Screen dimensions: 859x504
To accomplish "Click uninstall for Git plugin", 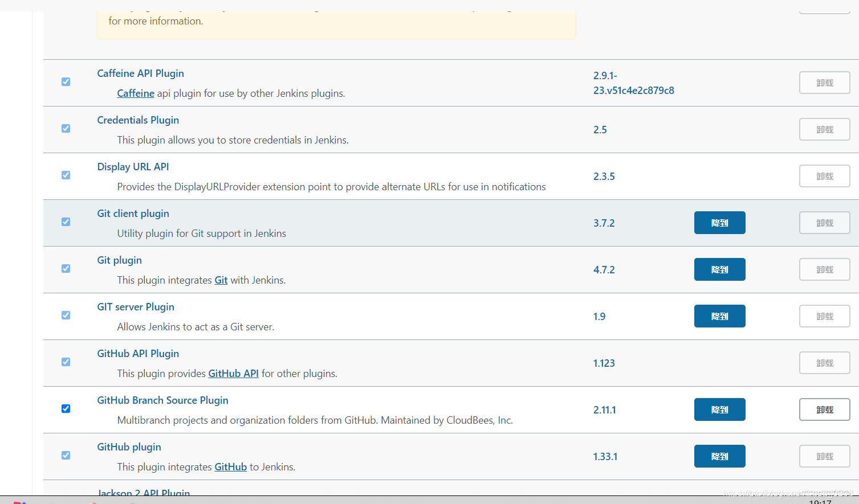I will 825,269.
